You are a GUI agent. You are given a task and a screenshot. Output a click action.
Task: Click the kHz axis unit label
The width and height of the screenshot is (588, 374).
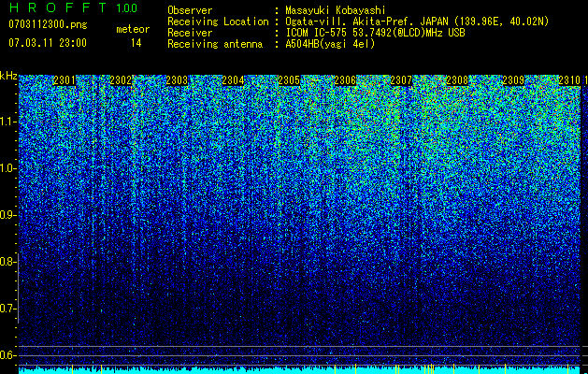click(8, 76)
